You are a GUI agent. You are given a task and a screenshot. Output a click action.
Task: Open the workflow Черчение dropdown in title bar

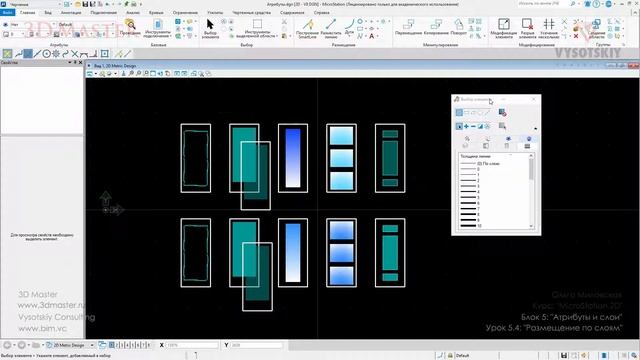[35, 4]
